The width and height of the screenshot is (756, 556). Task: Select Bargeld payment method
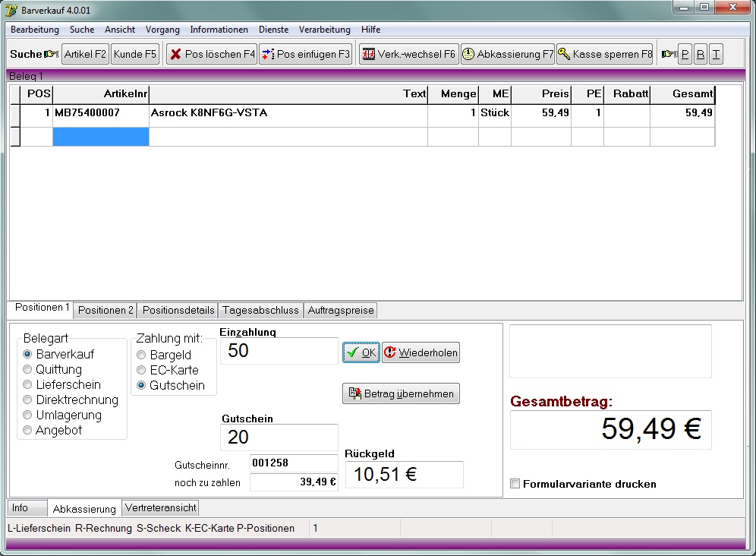point(141,355)
